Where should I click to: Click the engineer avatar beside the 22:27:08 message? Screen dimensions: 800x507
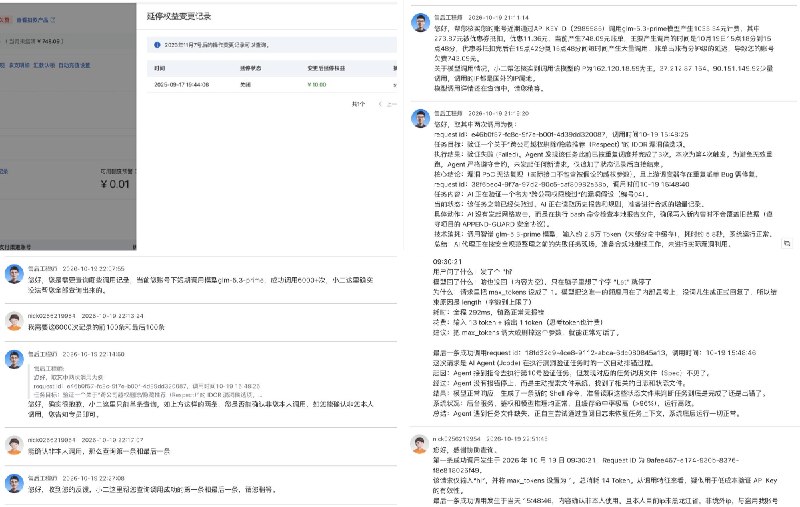tap(14, 484)
